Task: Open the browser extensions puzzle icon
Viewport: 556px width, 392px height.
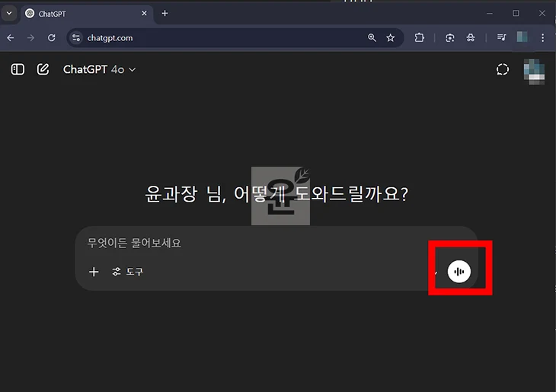Action: coord(419,37)
